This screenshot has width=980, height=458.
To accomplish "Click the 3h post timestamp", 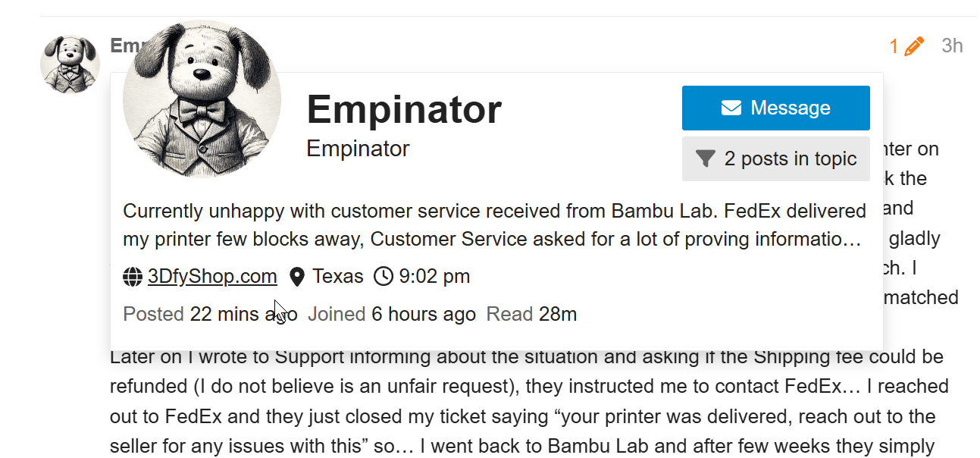I will click(x=952, y=46).
